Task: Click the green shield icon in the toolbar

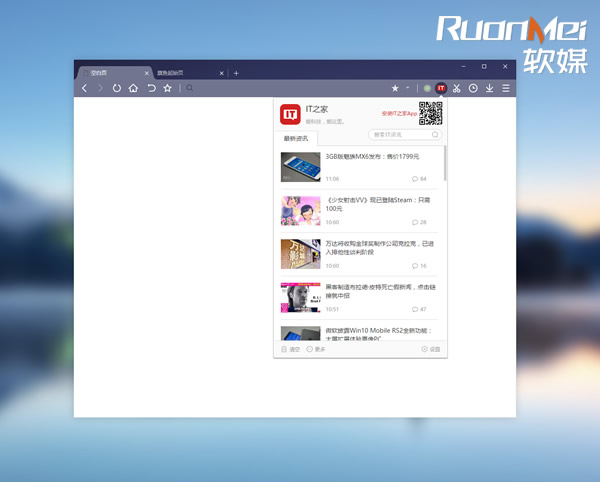Action: [427, 88]
